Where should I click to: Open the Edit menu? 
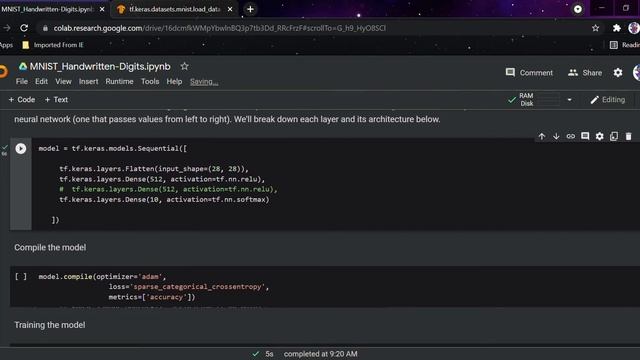pos(41,82)
